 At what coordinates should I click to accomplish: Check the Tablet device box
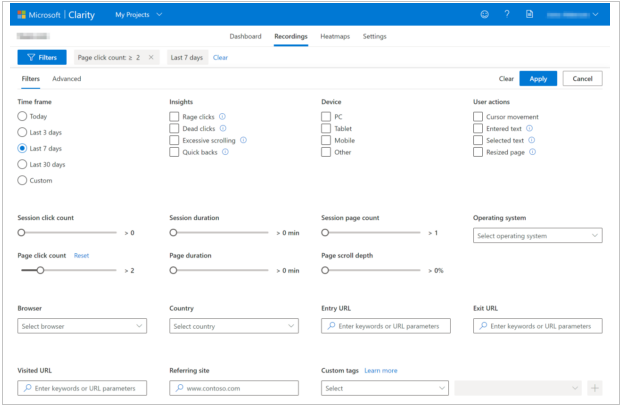tap(326, 128)
